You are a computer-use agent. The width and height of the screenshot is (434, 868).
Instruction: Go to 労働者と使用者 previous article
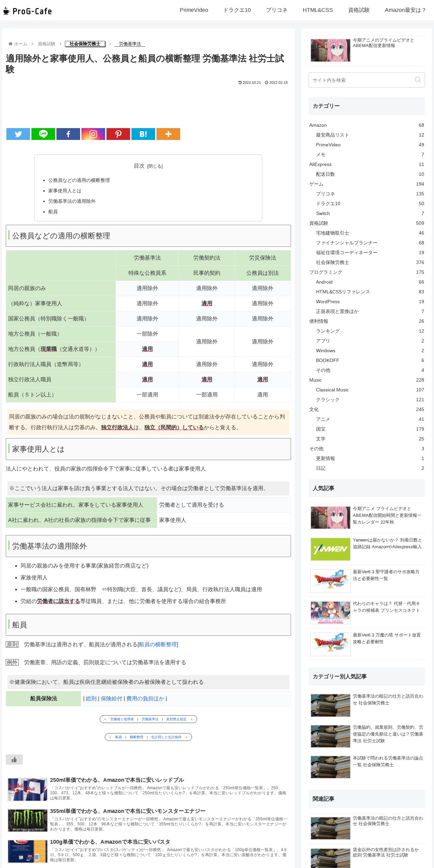click(122, 719)
